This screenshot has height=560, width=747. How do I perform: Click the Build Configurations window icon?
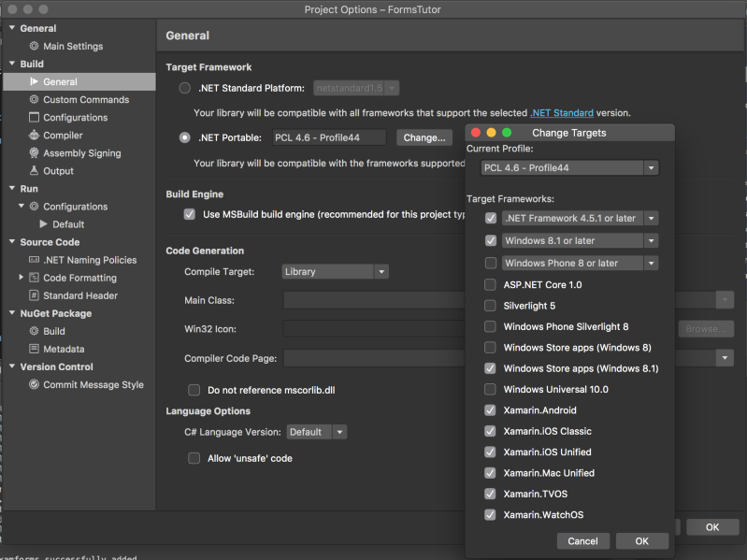(x=34, y=117)
